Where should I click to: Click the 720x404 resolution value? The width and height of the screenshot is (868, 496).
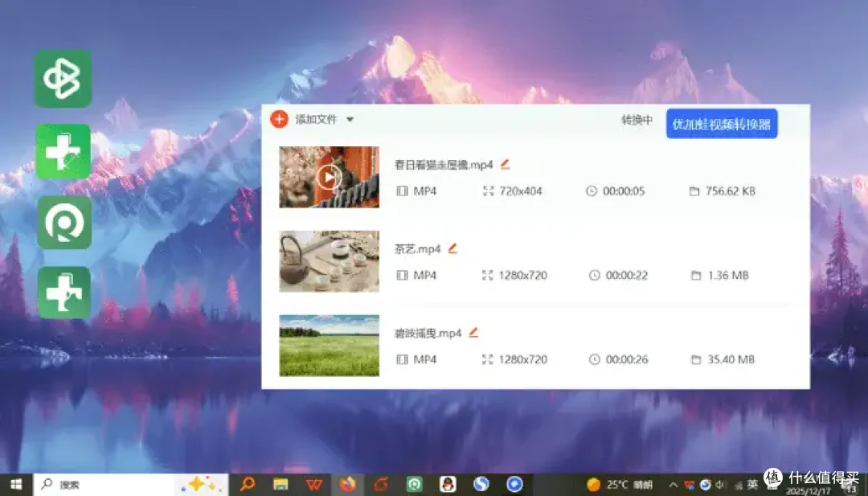pyautogui.click(x=520, y=191)
